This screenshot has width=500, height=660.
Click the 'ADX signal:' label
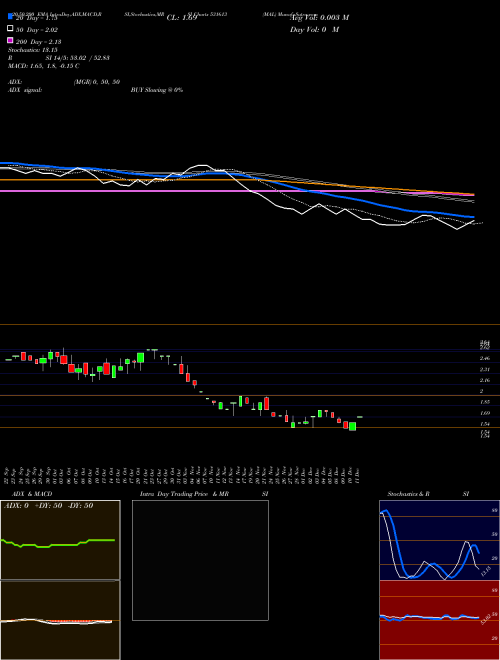(25, 90)
